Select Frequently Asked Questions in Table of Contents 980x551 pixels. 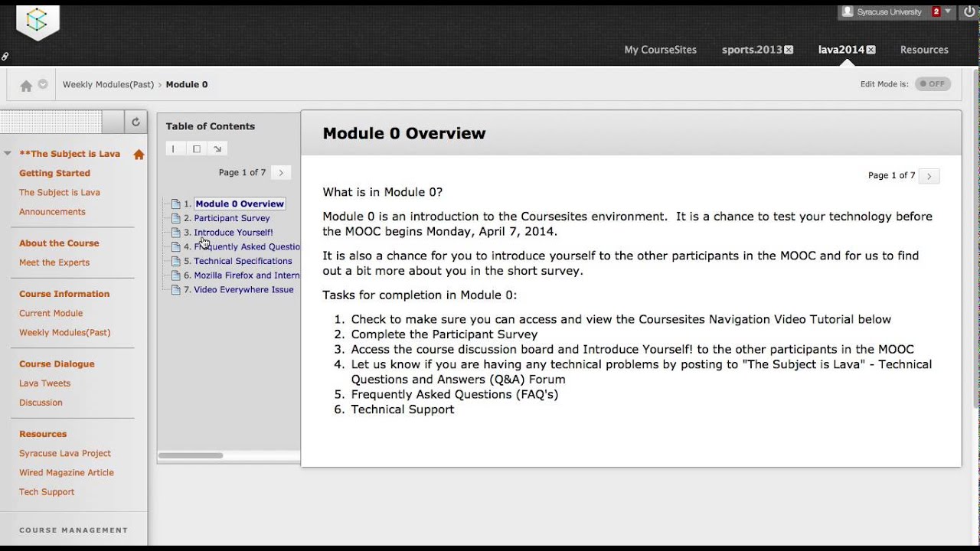[247, 247]
